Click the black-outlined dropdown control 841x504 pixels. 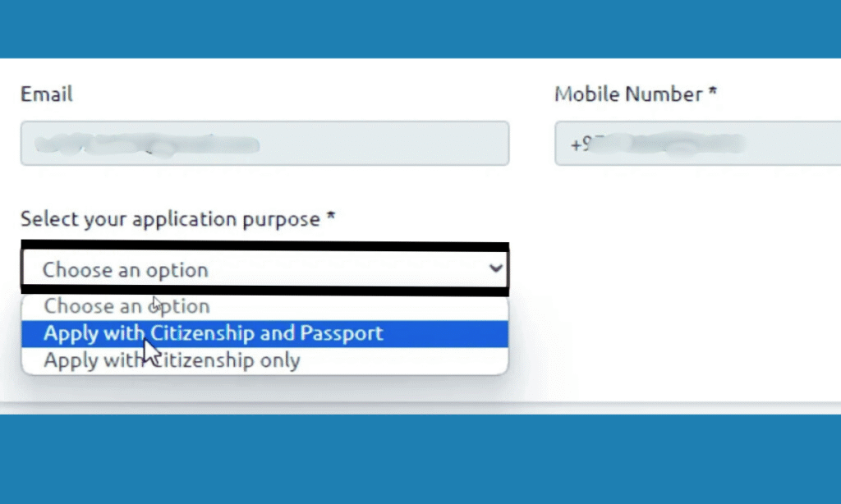pos(263,269)
